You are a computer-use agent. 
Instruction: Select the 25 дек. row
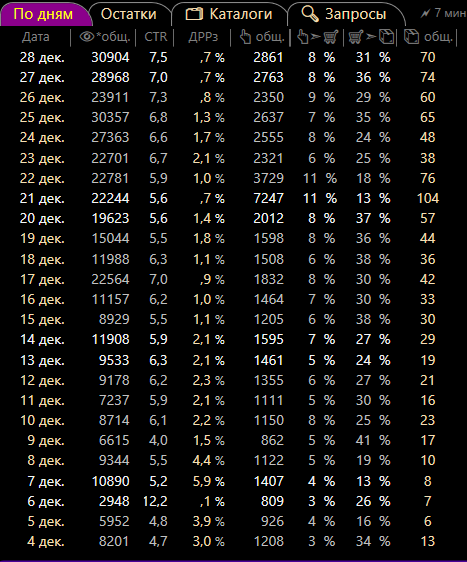coord(229,118)
